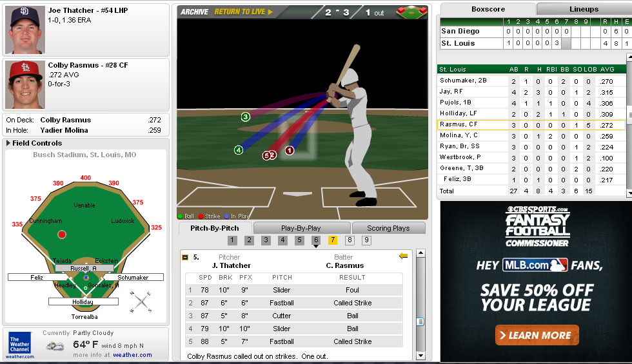Select highlighted inning 7
The image size is (632, 364).
333,240
